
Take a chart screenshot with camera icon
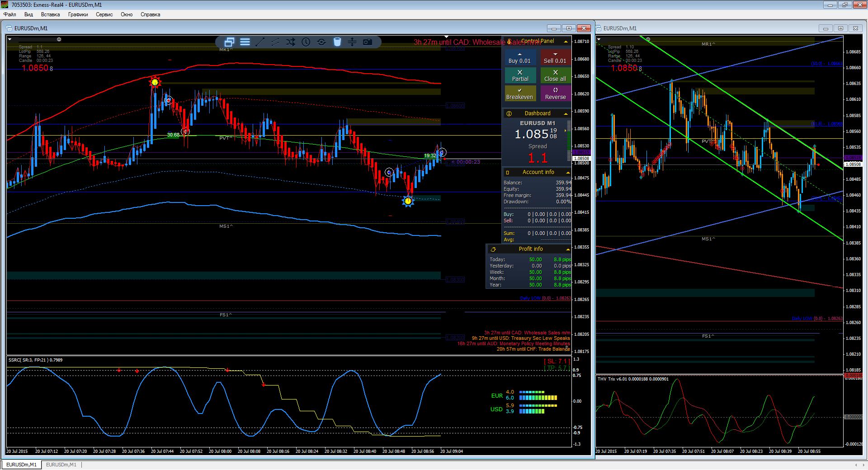pyautogui.click(x=368, y=42)
